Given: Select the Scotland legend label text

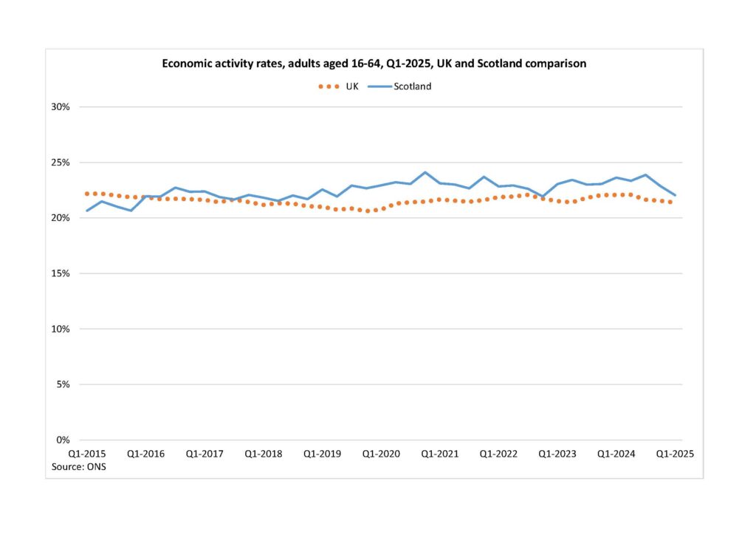Looking at the screenshot, I should [412, 86].
